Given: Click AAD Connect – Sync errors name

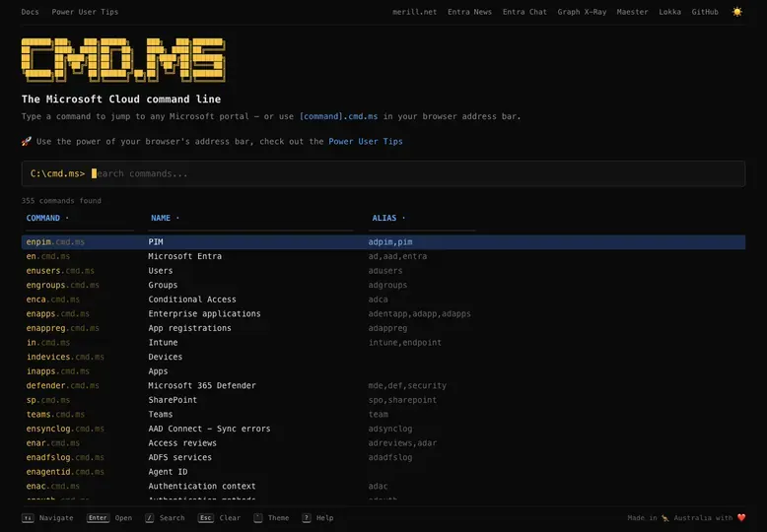Looking at the screenshot, I should 209,429.
